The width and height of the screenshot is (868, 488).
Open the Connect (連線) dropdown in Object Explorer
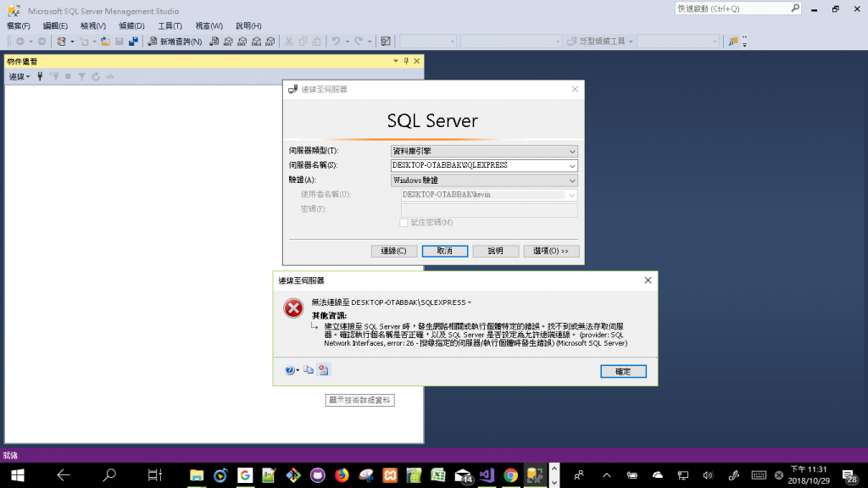point(19,77)
